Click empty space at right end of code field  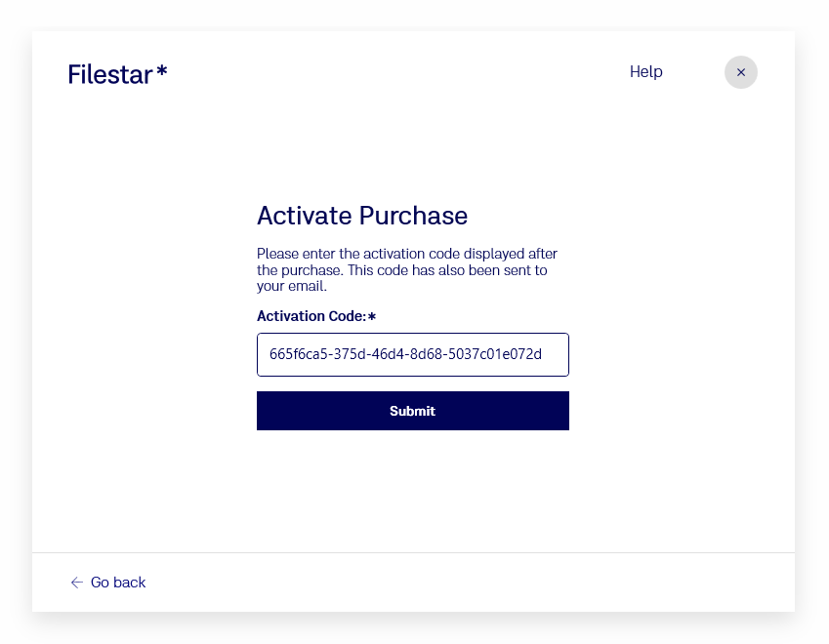[x=557, y=354]
